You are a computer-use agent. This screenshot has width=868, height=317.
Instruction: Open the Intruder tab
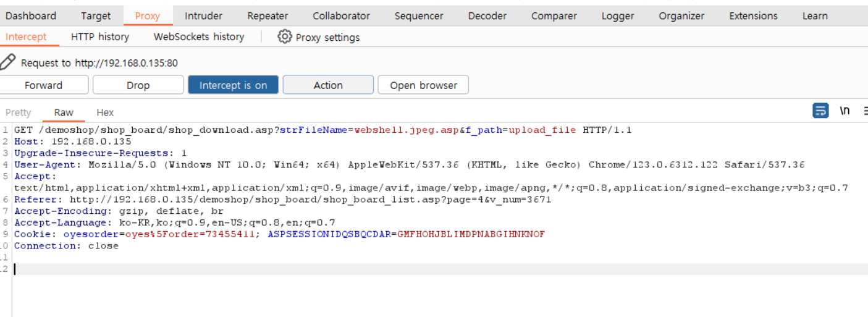203,16
